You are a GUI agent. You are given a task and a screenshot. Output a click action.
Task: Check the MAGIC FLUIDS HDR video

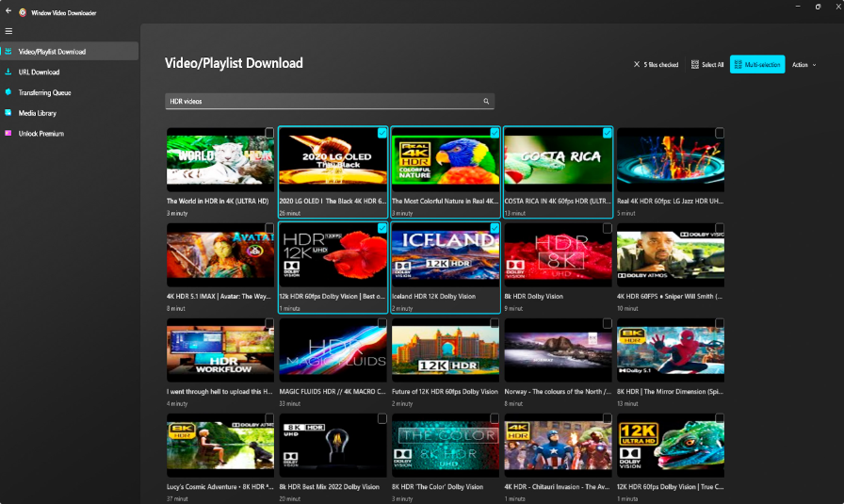pyautogui.click(x=381, y=324)
